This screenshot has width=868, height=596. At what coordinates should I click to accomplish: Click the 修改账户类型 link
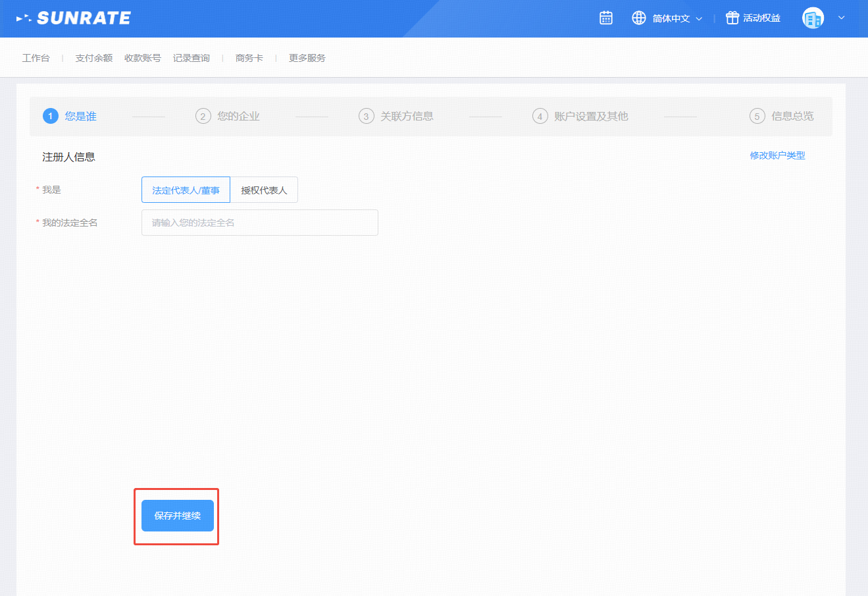tap(777, 155)
